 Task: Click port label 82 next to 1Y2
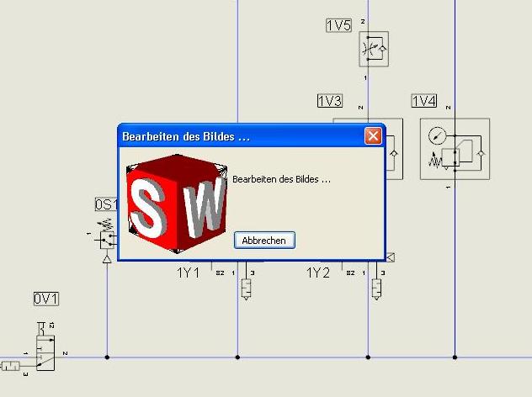[350, 273]
